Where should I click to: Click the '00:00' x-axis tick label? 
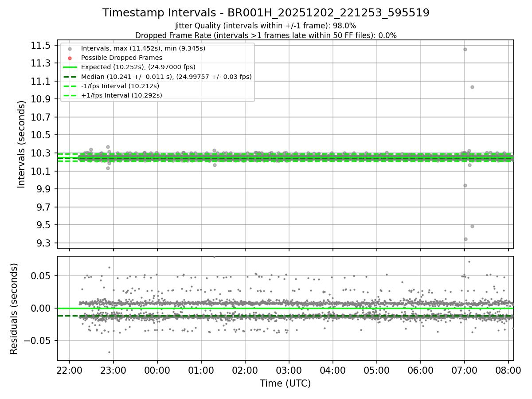coord(157,370)
